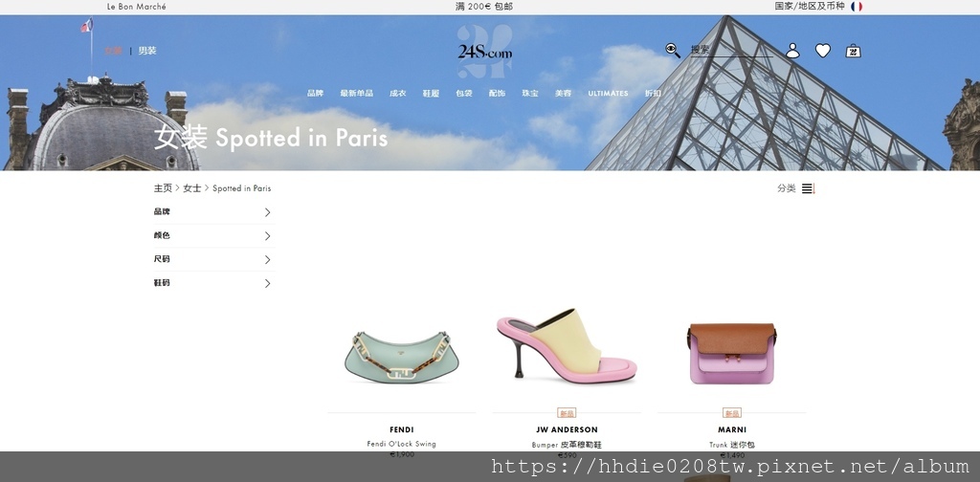The width and height of the screenshot is (980, 482).
Task: Go to 女士 breadcrumb
Action: click(191, 188)
